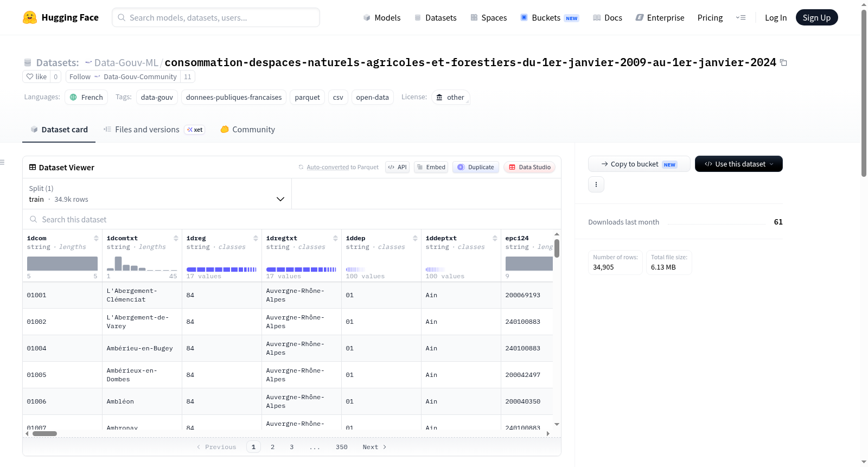Sort the idreg column
This screenshot has height=467, width=868.
tap(256, 238)
